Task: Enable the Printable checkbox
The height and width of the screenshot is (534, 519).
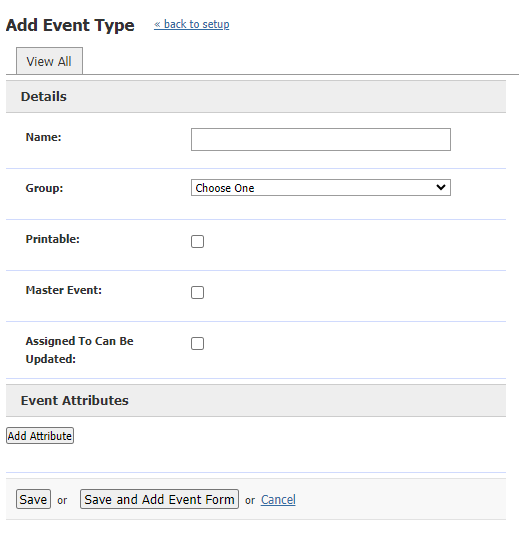Action: click(x=198, y=241)
